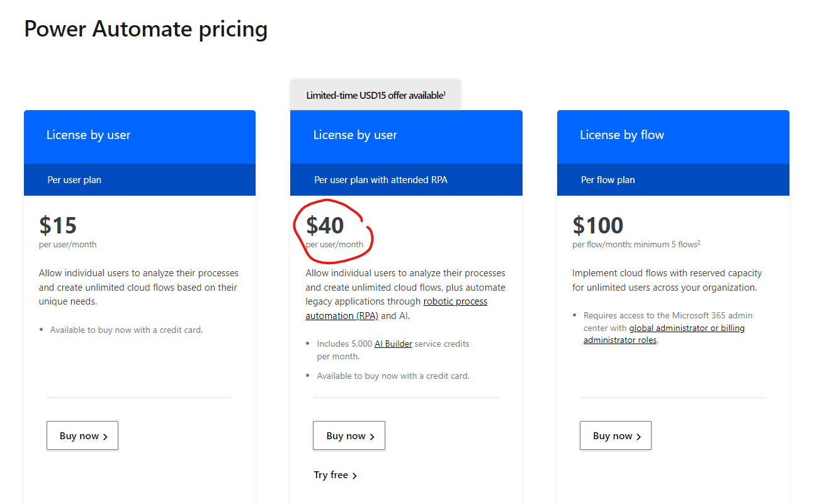Click the Limited-time USD15 offer banner

click(x=375, y=96)
